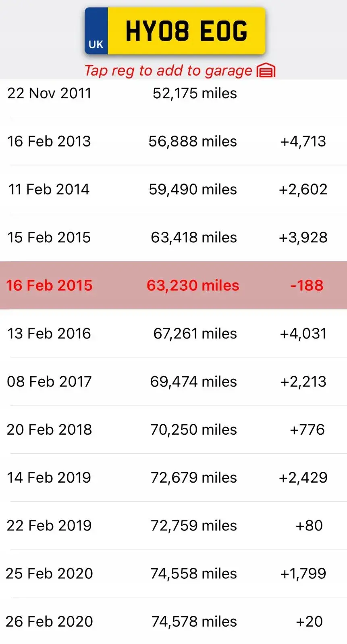
Task: Tap the red 63,230 miles reading
Action: (193, 285)
